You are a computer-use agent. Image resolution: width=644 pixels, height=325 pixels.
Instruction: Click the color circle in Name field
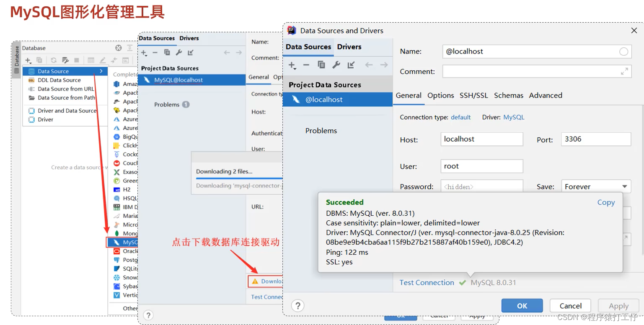click(623, 52)
